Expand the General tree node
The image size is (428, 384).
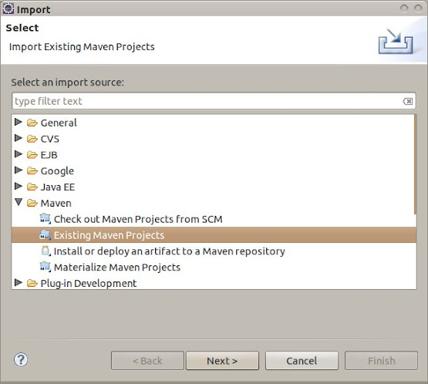coord(18,122)
